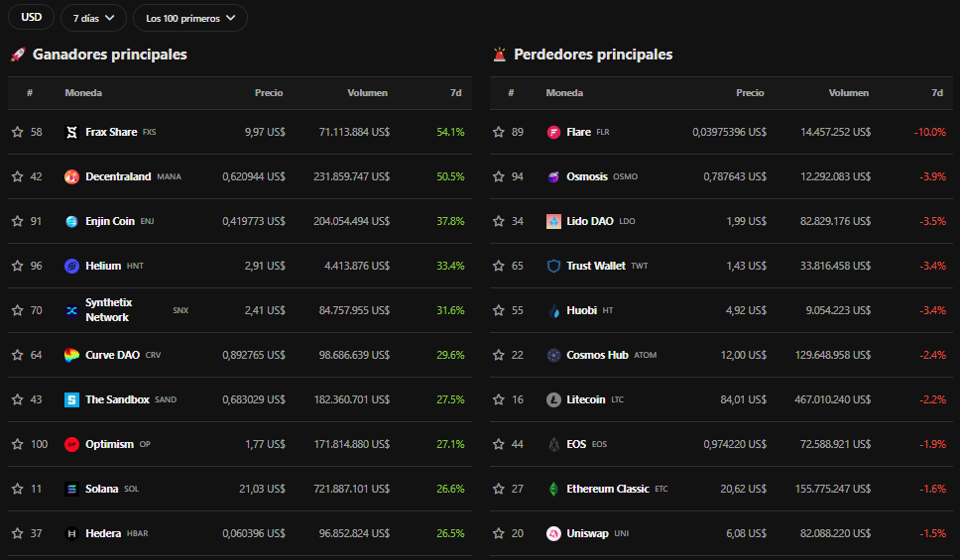Toggle the star for Lido DAO

click(x=499, y=221)
